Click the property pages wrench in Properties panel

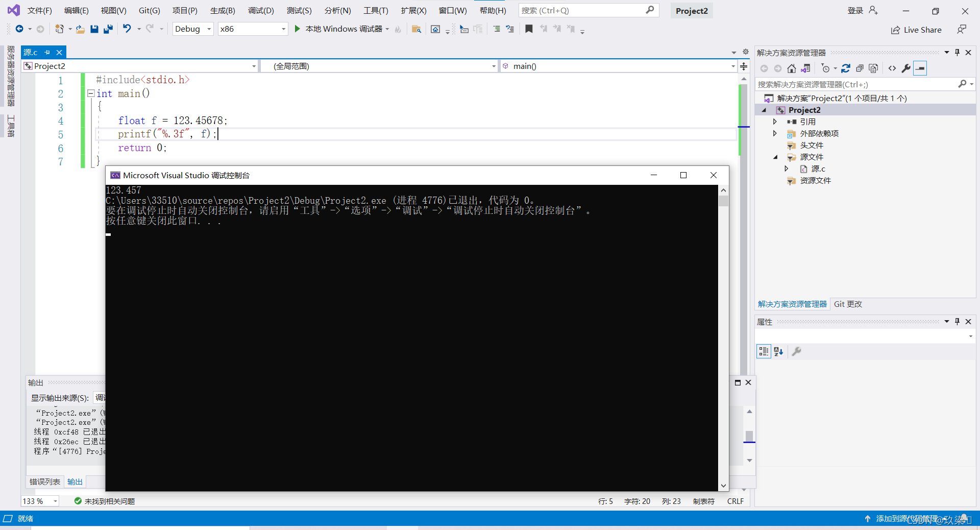tap(797, 351)
